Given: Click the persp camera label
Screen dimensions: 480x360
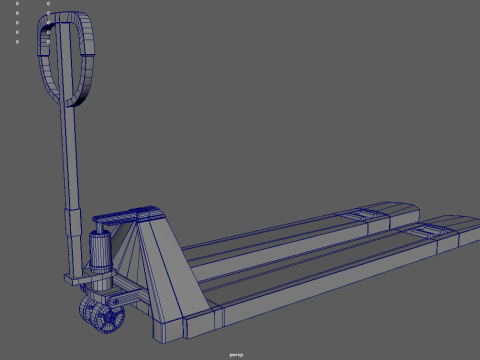Looking at the screenshot, I should tap(236, 355).
